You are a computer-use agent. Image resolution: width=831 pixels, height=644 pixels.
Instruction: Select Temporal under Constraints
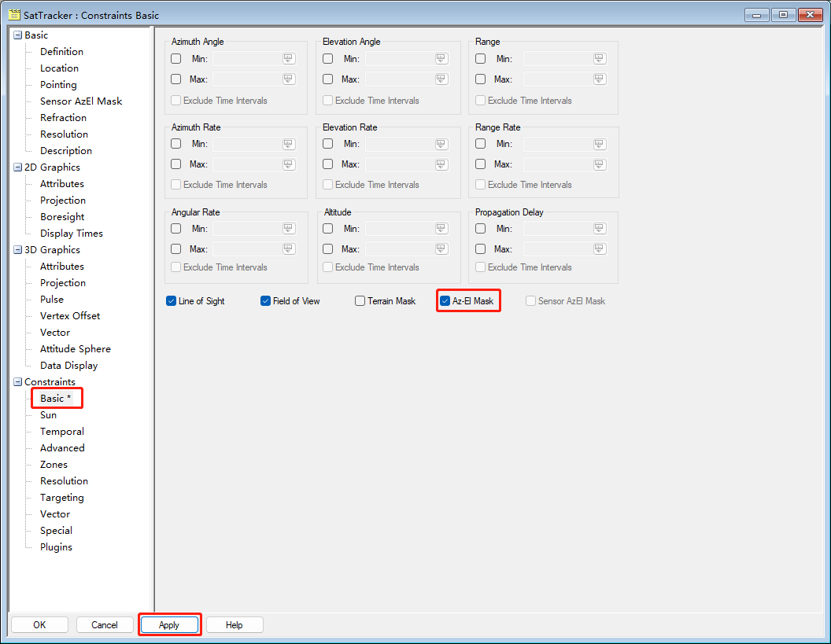(62, 432)
